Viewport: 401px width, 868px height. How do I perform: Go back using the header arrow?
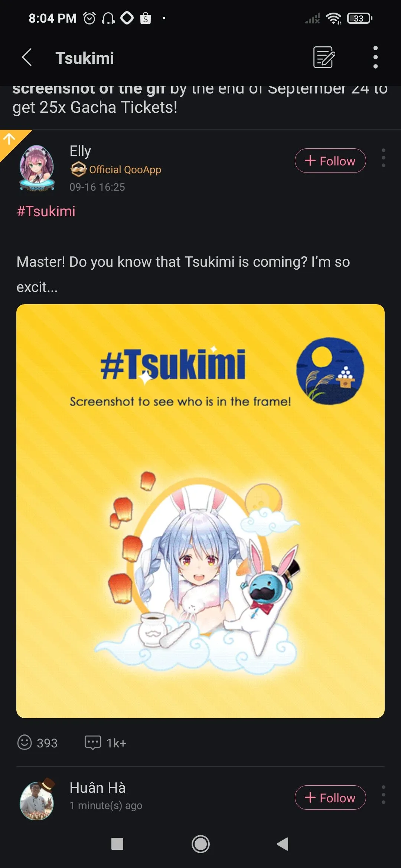[x=27, y=57]
